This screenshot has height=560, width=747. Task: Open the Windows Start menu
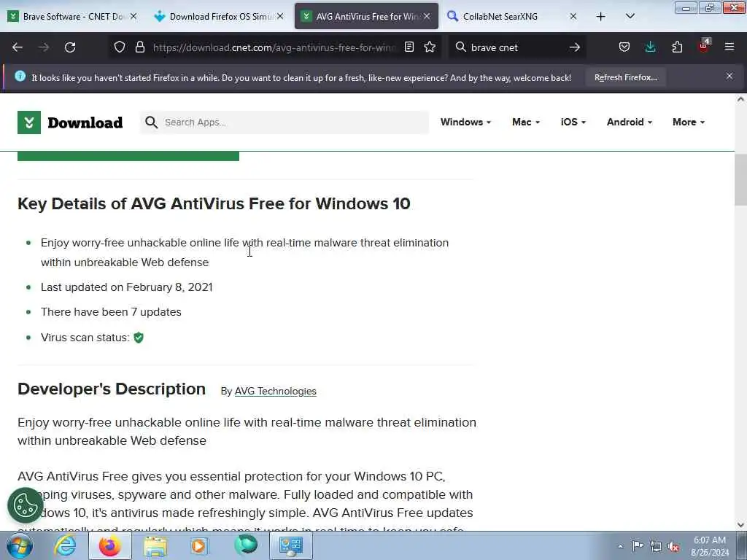(20, 545)
